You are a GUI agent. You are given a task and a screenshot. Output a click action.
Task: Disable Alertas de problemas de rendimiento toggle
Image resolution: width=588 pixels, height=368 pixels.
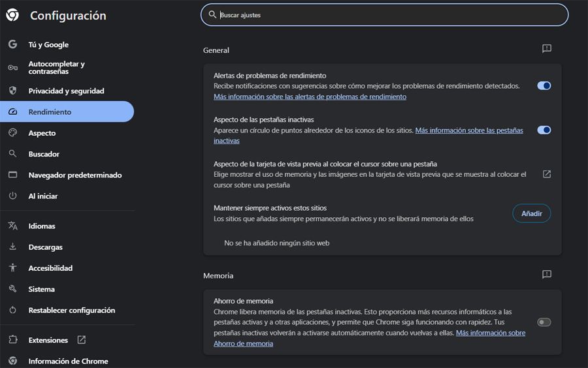(544, 85)
